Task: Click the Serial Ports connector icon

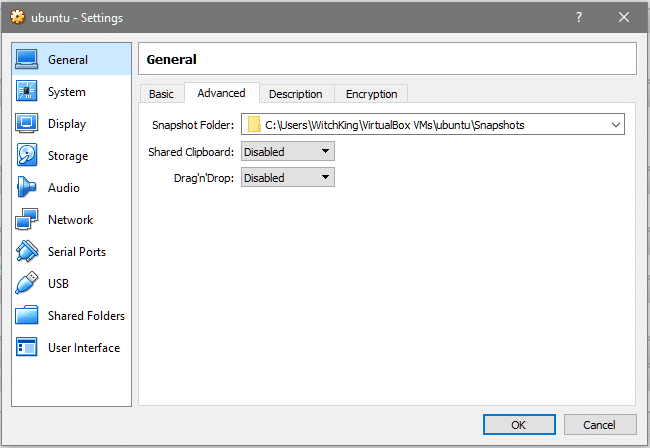Action: (x=27, y=251)
